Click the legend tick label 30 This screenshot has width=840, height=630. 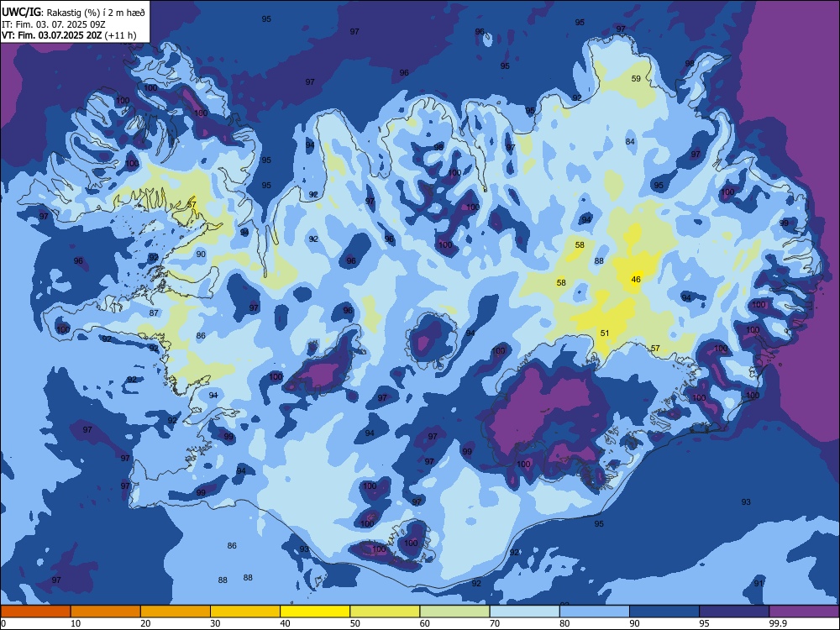click(x=215, y=623)
